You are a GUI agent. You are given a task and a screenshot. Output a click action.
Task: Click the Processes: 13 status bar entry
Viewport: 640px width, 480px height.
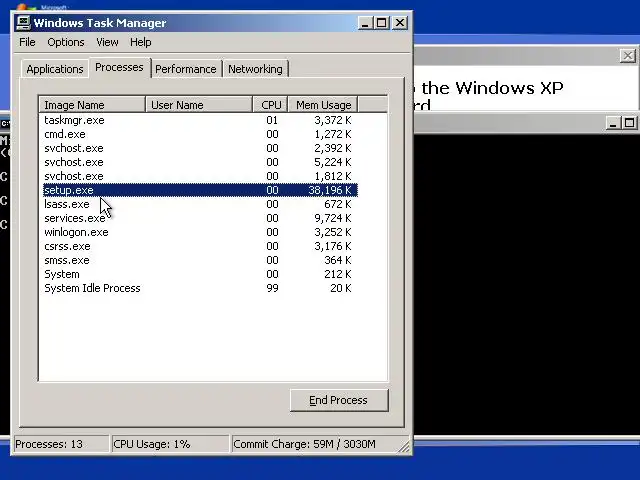click(61, 444)
